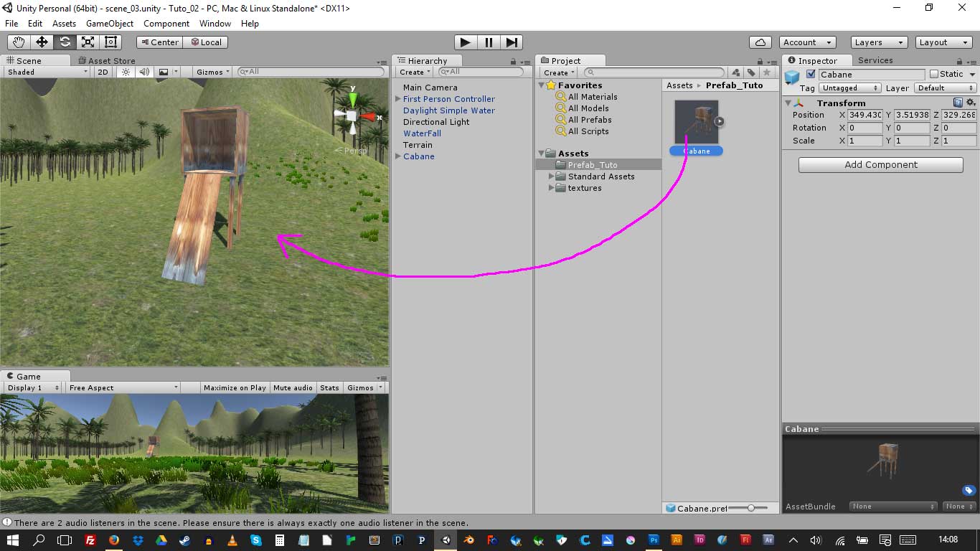Click the Step frame button
Viewport: 980px width, 551px height.
[x=512, y=42]
